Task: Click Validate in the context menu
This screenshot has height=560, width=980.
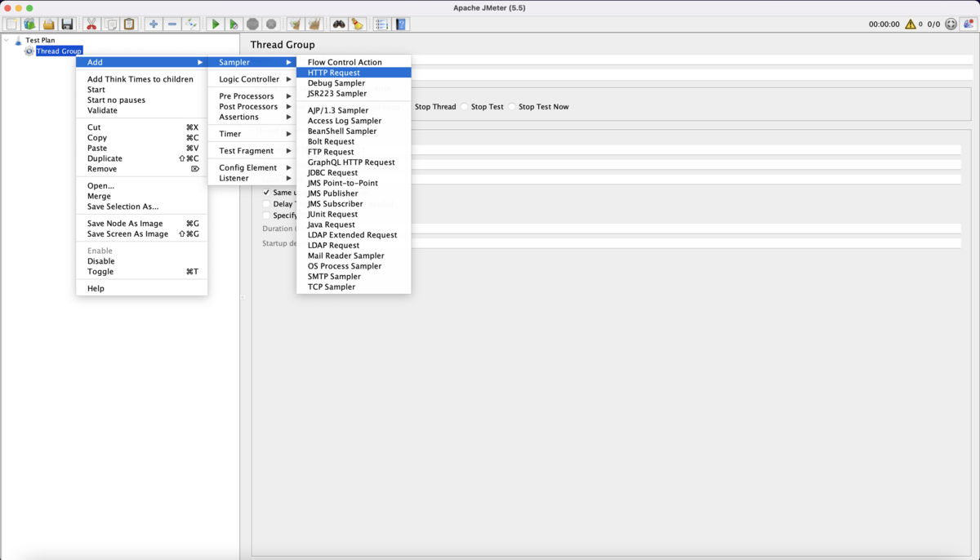Action: [x=142, y=110]
